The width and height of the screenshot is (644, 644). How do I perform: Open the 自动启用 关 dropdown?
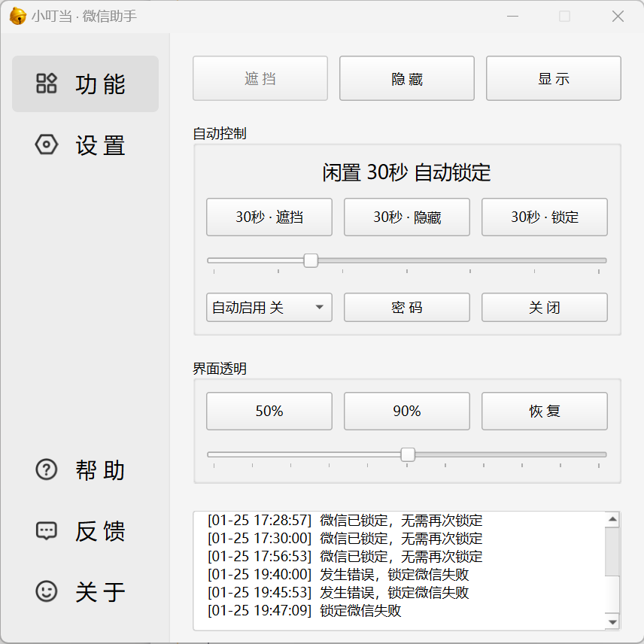[x=269, y=307]
